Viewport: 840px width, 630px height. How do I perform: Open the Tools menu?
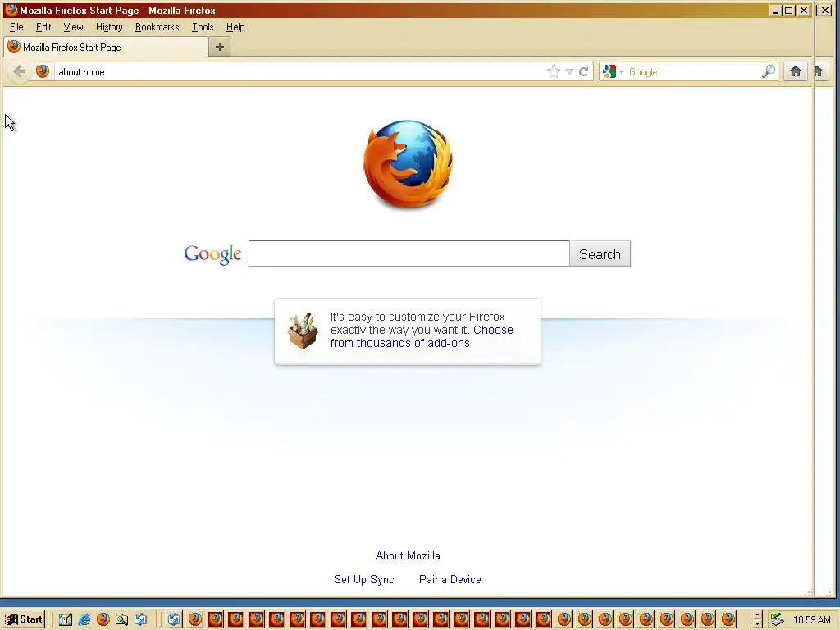[x=203, y=27]
